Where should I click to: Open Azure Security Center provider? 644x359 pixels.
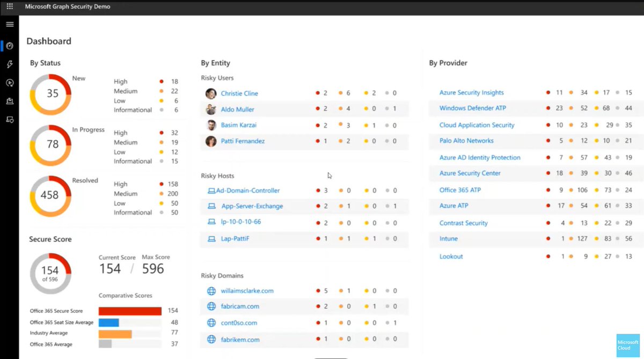470,173
